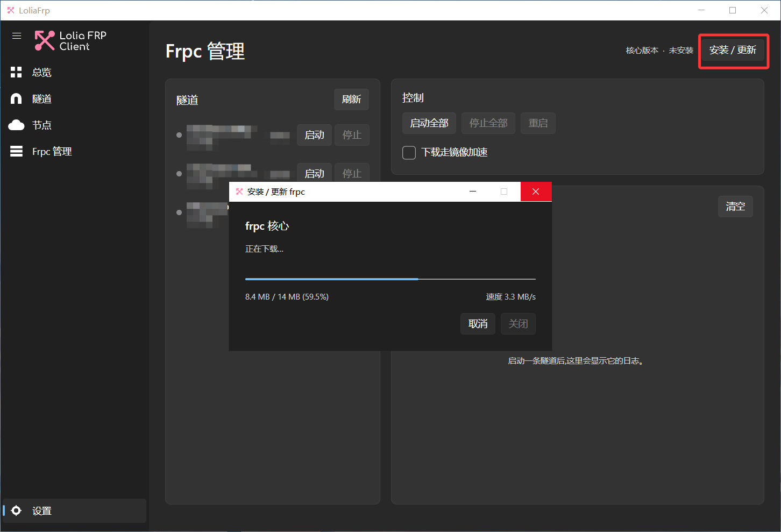Minimize the 安装/更新 frpc dialog

(473, 191)
